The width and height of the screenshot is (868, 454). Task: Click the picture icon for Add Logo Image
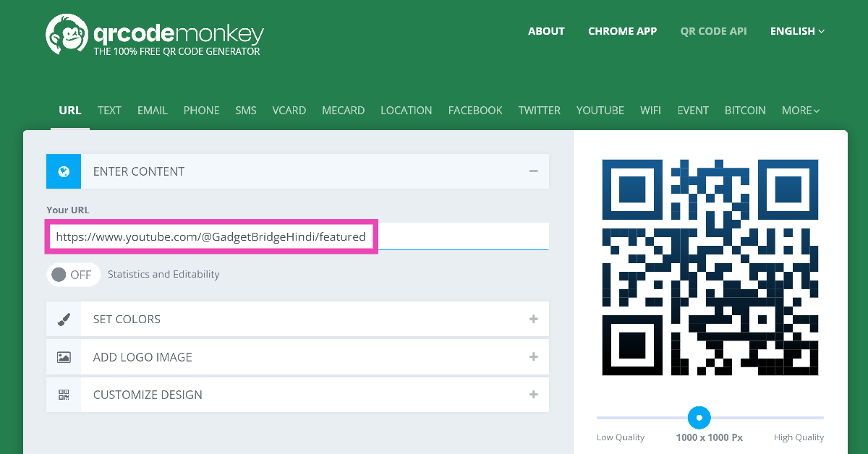[x=64, y=357]
